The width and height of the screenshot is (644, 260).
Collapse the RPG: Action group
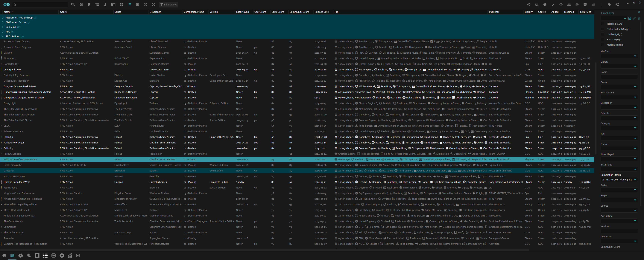point(2,36)
